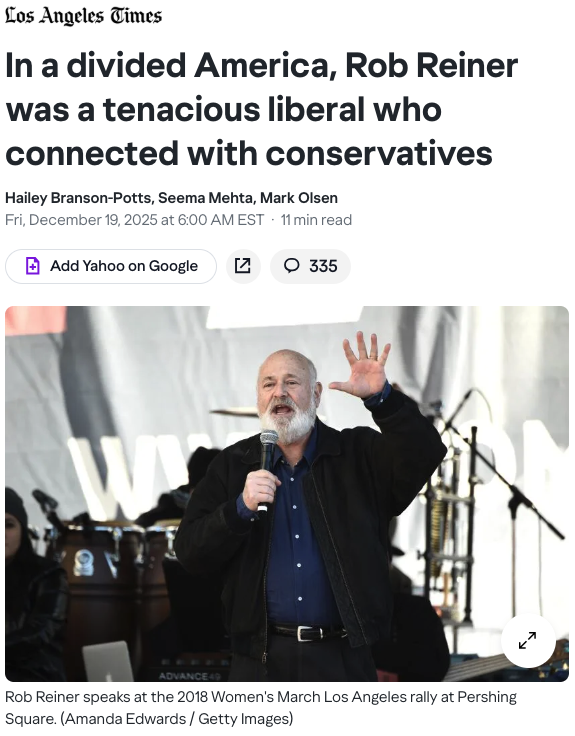The width and height of the screenshot is (575, 736).
Task: Click 'Rob Reiner' in the headline
Action: click(431, 65)
